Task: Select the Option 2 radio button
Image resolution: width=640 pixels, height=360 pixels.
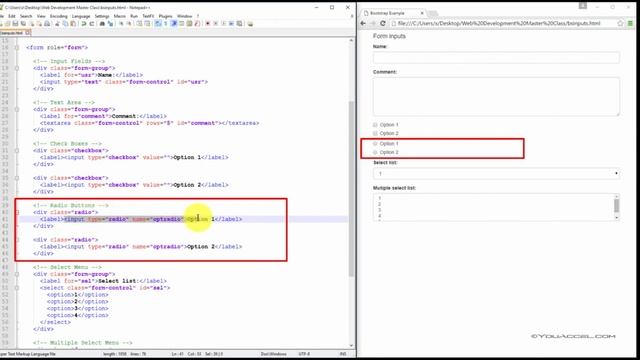Action: tap(375, 152)
